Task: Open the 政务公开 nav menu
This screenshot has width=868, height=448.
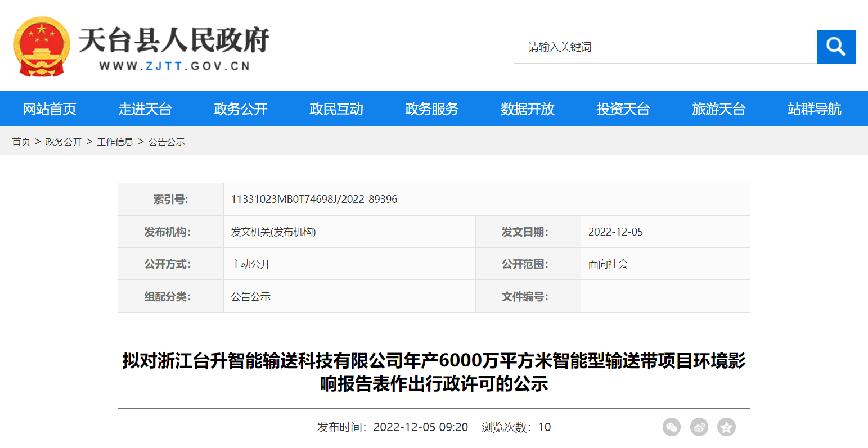Action: coord(241,109)
